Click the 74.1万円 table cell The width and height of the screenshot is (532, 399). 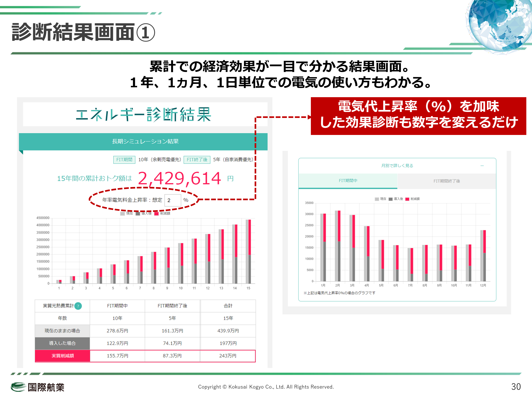[x=172, y=343]
